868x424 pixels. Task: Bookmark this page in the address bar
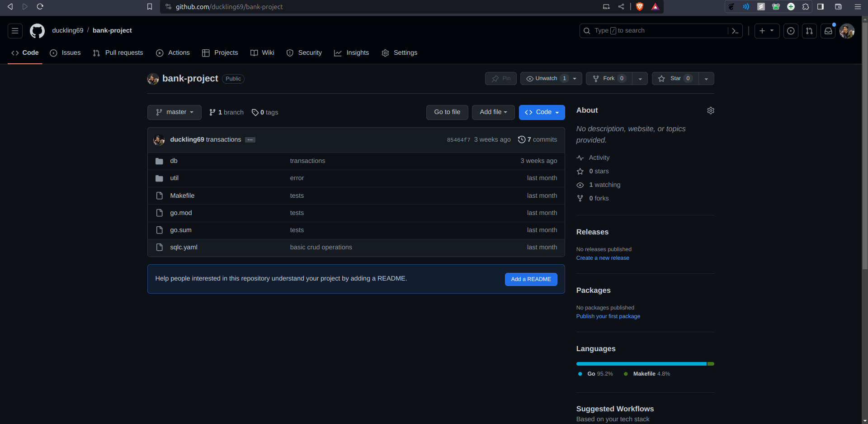[150, 6]
